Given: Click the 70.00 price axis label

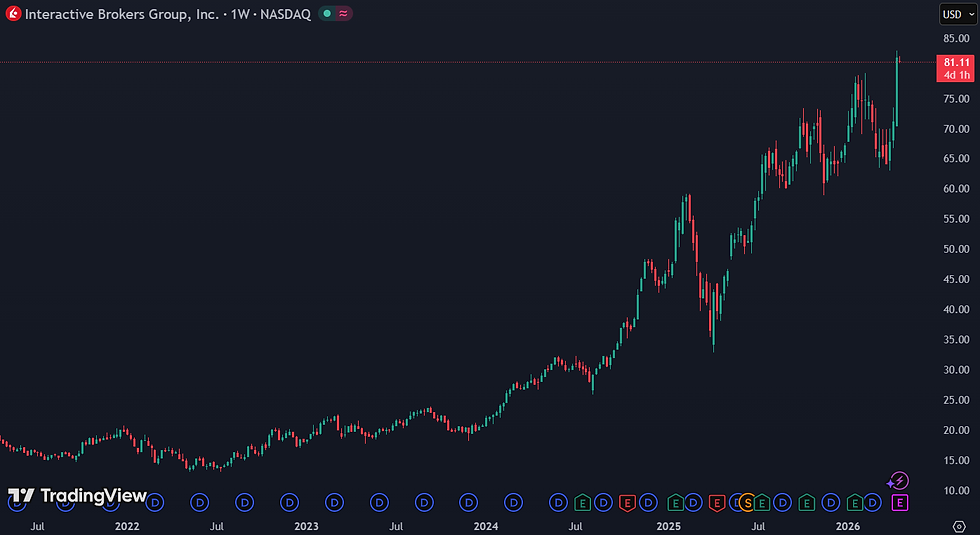Looking at the screenshot, I should tap(956, 129).
